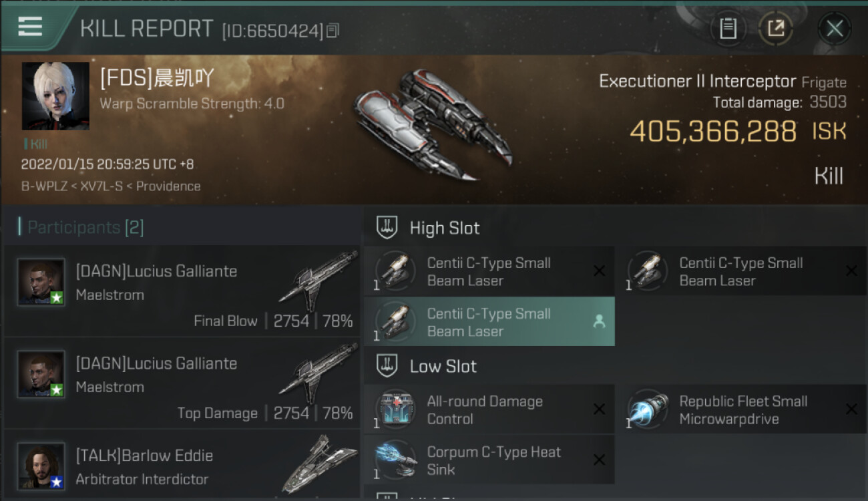Select the highlighted Centii C-Type Small Beam Laser

point(489,322)
